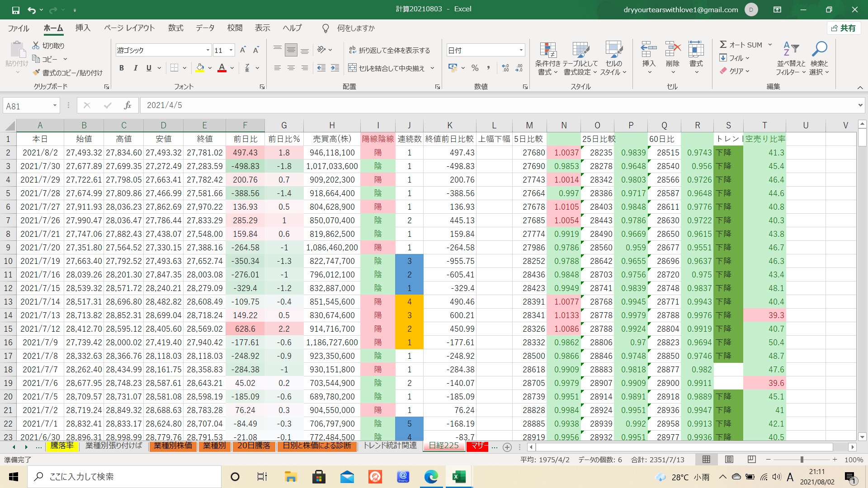This screenshot has height=488, width=868.
Task: Open the font name dropdown 游ゴシック
Action: [208, 50]
